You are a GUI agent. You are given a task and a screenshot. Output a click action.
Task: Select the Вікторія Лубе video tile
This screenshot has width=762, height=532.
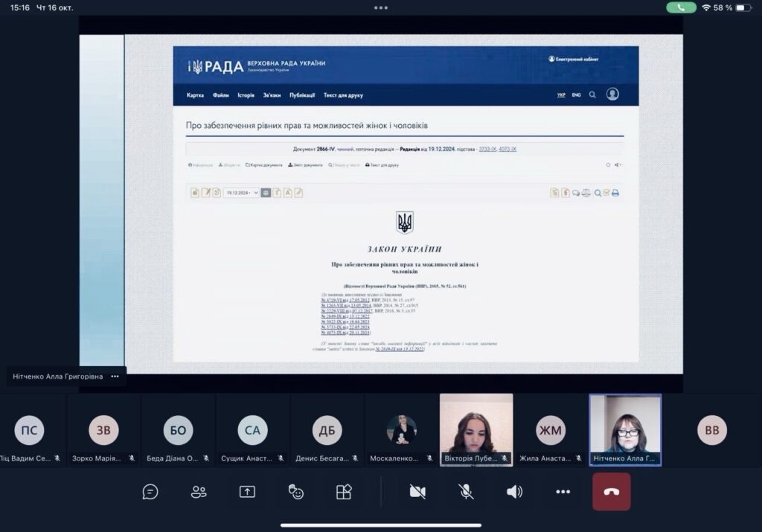click(476, 429)
